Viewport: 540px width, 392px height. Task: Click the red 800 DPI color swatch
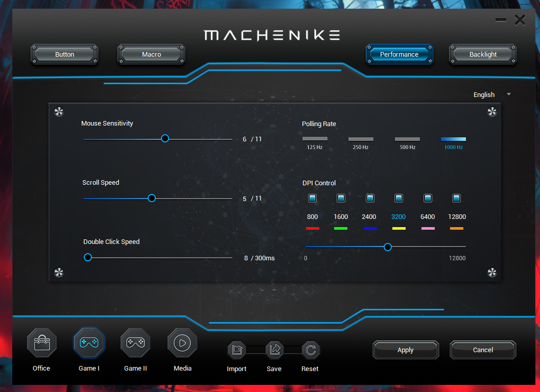(x=312, y=229)
